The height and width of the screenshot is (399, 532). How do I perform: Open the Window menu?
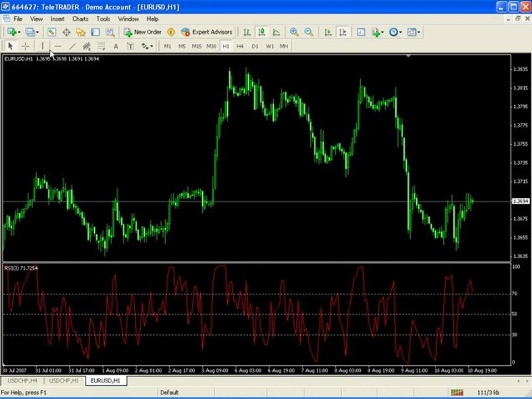(128, 19)
